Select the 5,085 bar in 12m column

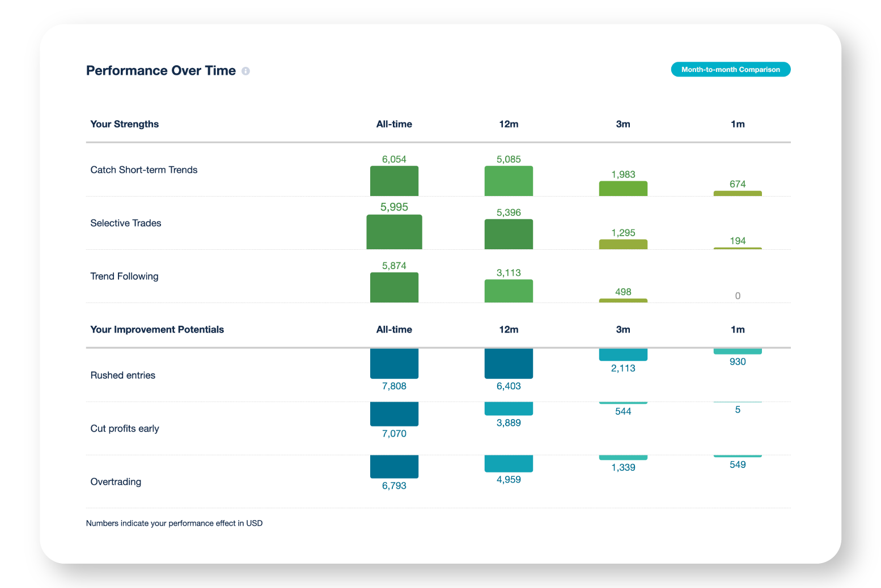pyautogui.click(x=509, y=181)
